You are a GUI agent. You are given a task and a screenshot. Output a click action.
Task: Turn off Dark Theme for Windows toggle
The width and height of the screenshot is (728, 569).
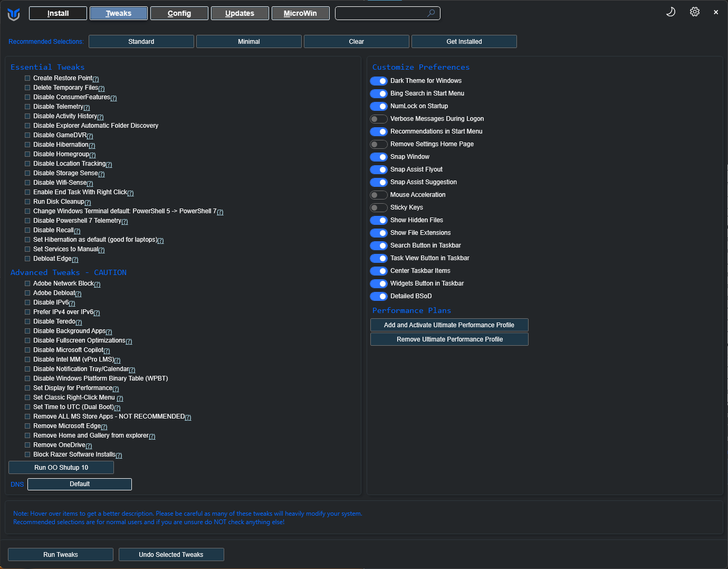pos(379,81)
